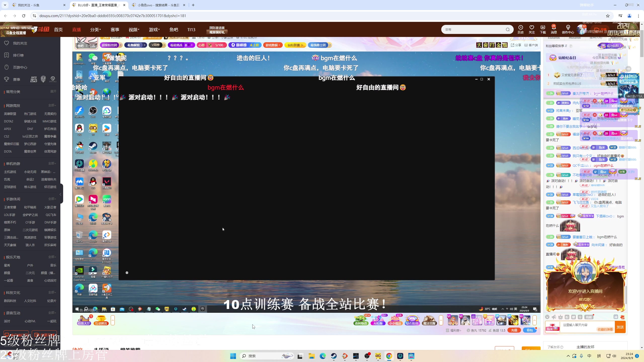Viewport: 644px width, 362px height.
Task: Open the 分类 dropdown in the navigation
Action: pyautogui.click(x=95, y=30)
